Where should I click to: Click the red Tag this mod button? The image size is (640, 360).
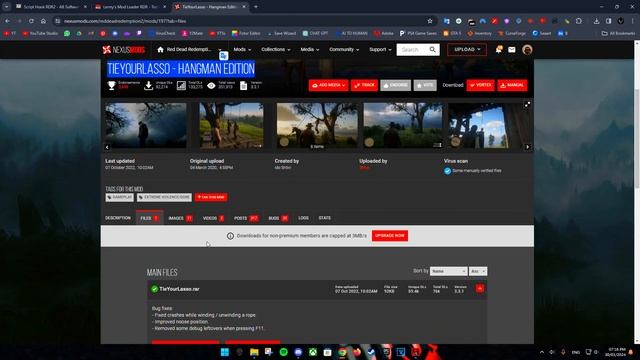[211, 197]
